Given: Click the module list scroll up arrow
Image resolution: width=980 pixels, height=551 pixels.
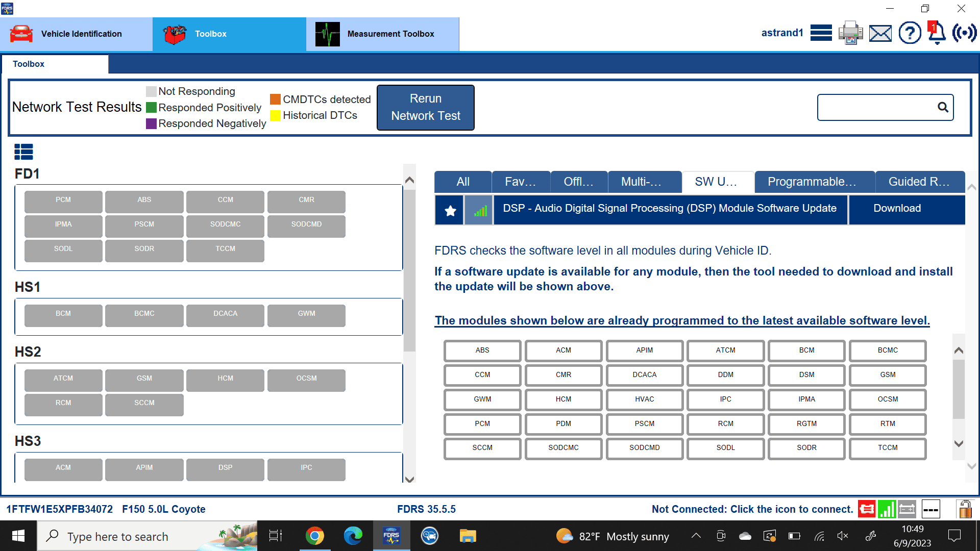Looking at the screenshot, I should tap(959, 350).
